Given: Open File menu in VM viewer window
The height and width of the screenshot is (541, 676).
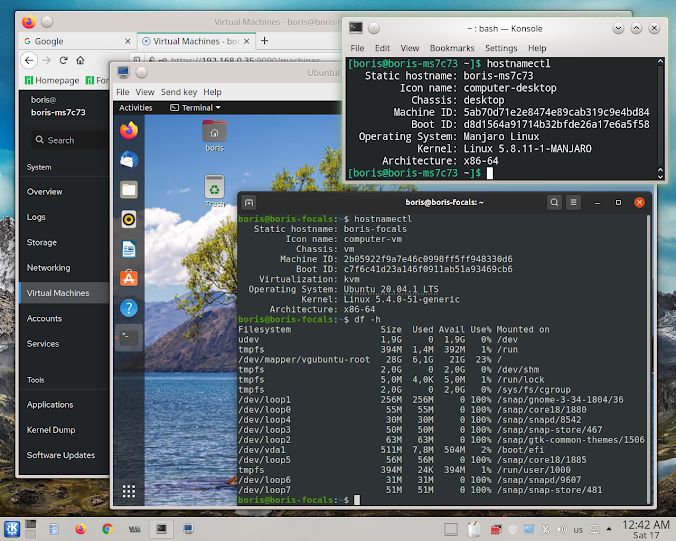Looking at the screenshot, I should [x=122, y=92].
